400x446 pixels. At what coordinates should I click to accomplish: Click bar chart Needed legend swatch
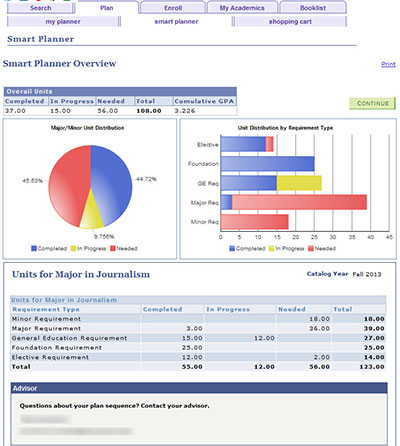click(x=311, y=248)
